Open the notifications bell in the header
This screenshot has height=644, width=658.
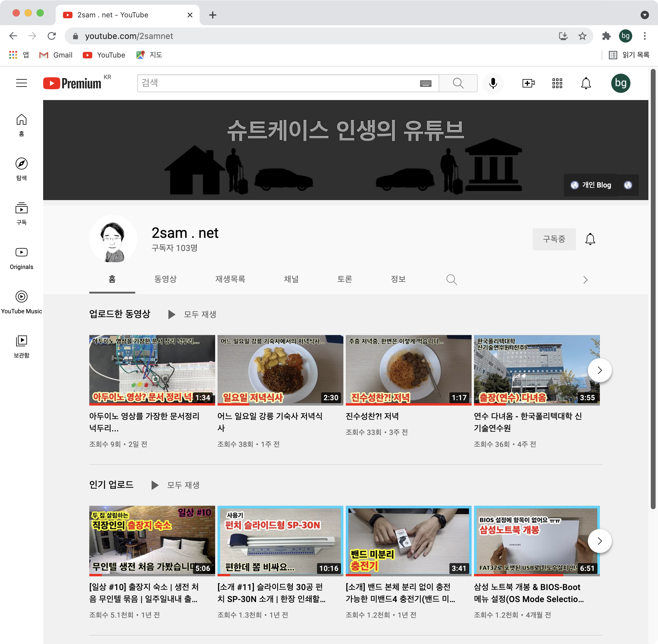point(585,83)
